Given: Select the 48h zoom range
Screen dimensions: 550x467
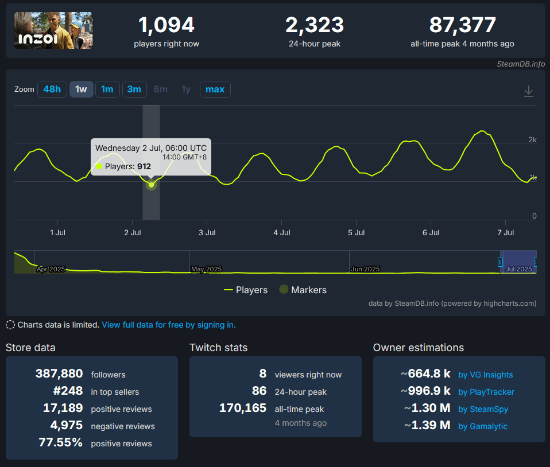Looking at the screenshot, I should tap(52, 89).
